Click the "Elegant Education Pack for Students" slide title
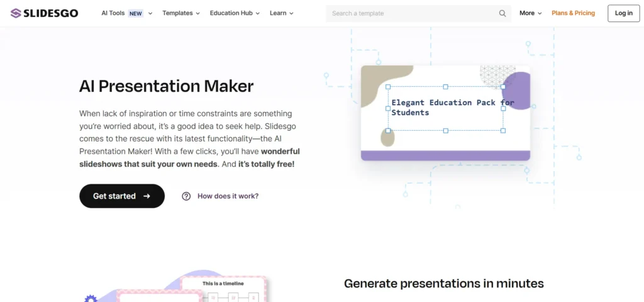644x302 pixels. (x=452, y=108)
